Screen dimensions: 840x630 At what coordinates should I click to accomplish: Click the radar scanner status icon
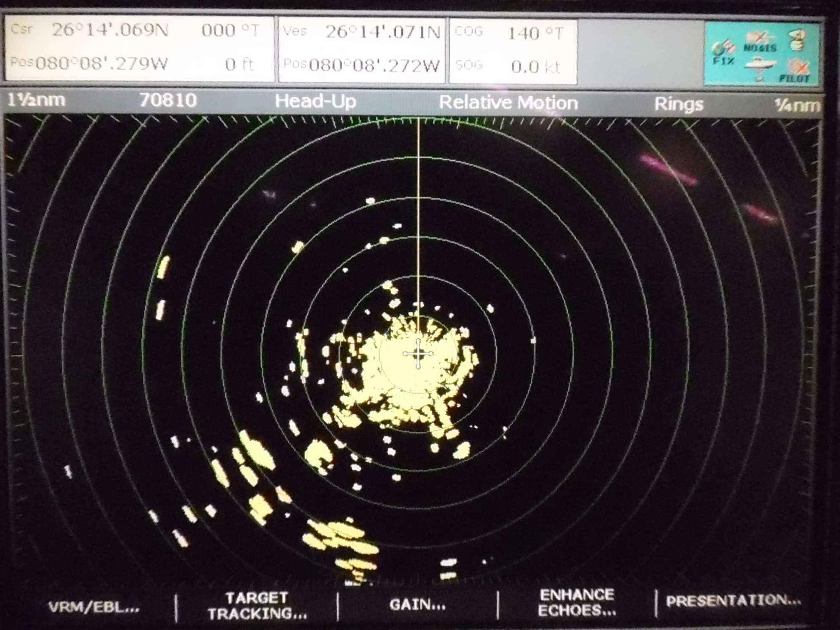click(x=797, y=40)
